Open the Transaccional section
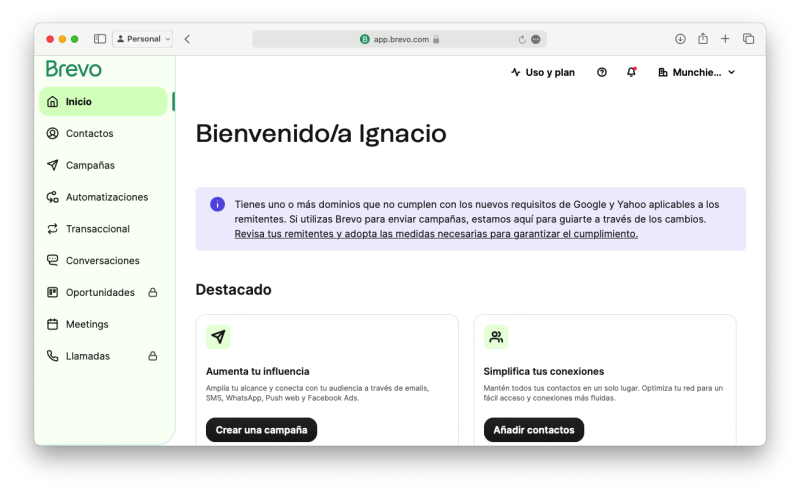800x491 pixels. click(103, 229)
